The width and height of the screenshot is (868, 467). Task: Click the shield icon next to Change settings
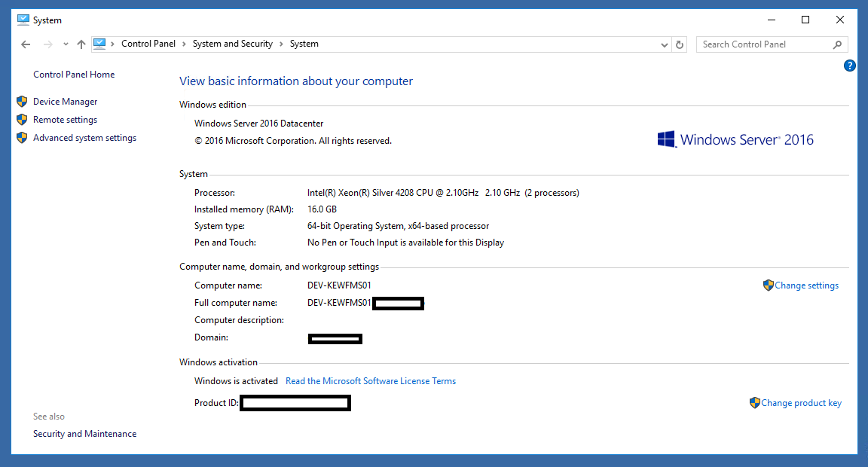(768, 285)
